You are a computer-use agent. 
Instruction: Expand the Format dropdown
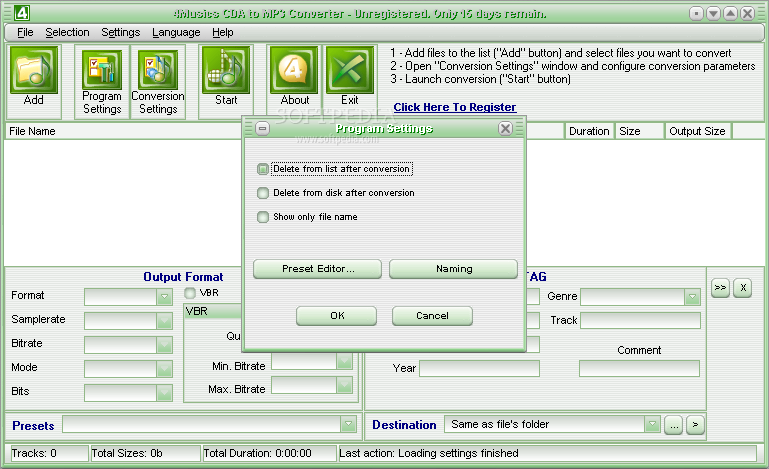point(164,297)
